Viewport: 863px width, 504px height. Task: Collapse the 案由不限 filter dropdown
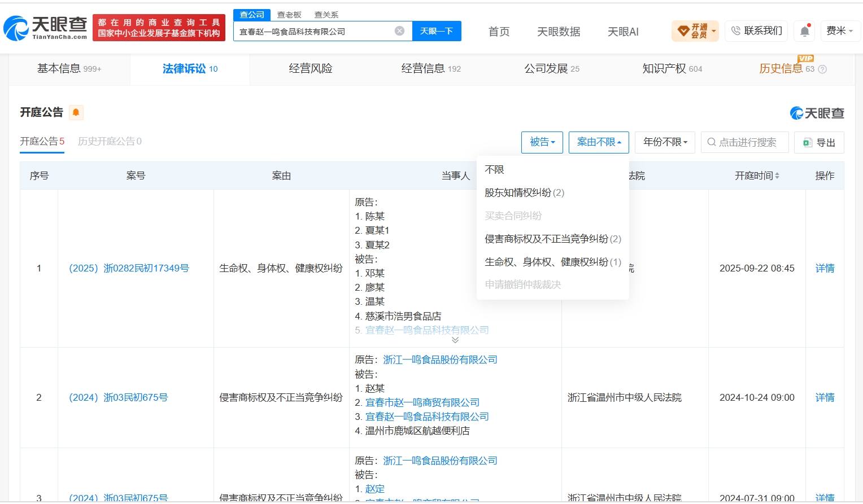tap(599, 142)
